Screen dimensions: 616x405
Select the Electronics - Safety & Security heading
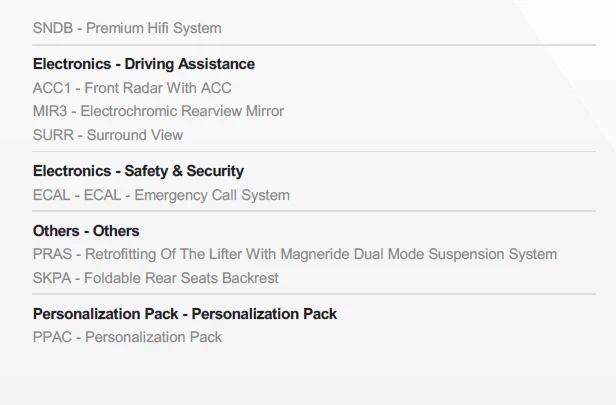tap(138, 171)
